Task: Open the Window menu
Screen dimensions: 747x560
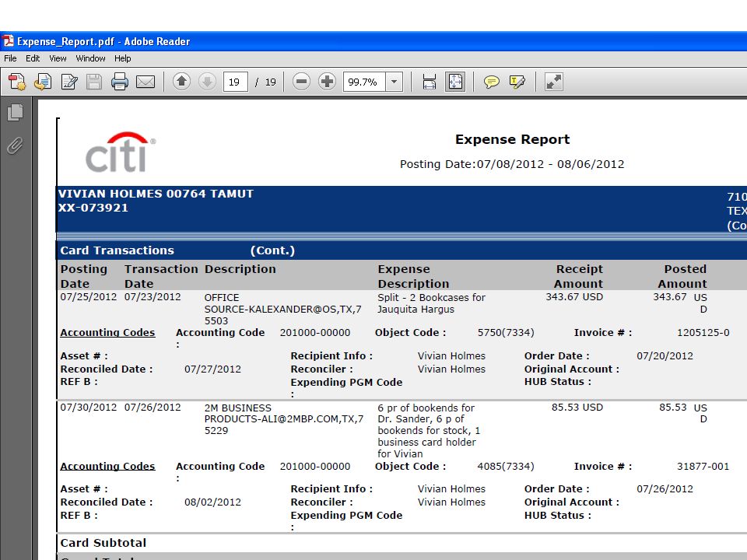Action: [x=90, y=58]
